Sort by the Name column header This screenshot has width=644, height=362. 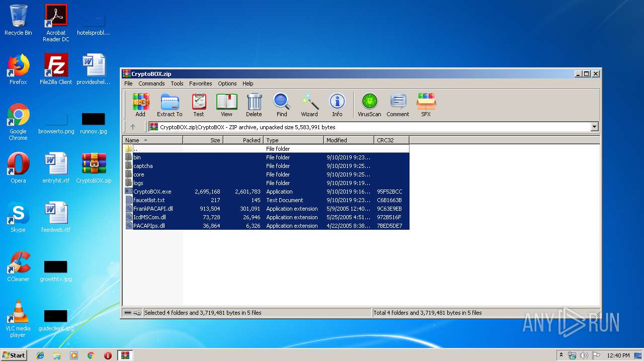[152, 140]
